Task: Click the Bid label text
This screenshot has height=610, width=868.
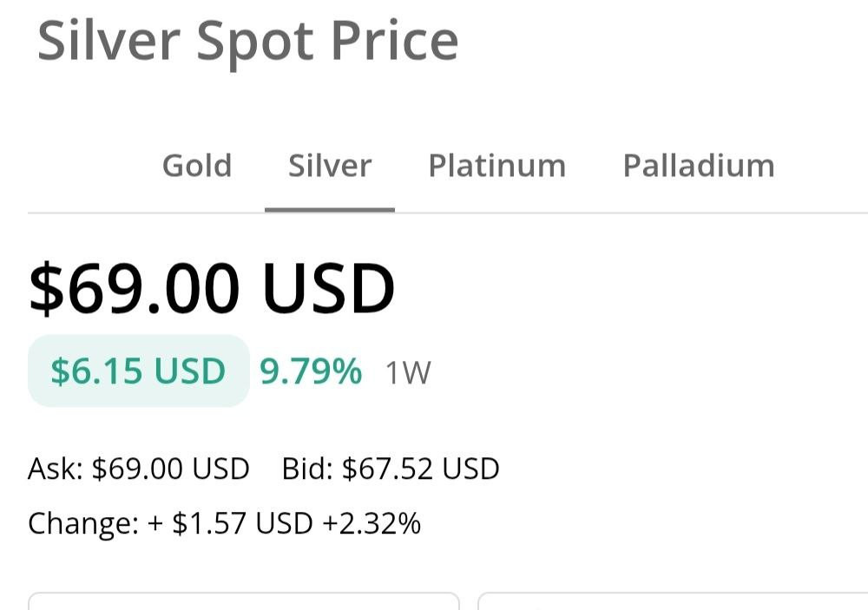Action: pyautogui.click(x=307, y=469)
